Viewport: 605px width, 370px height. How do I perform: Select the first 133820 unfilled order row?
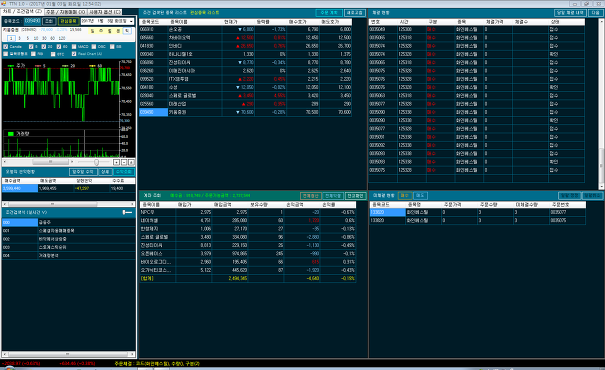478,212
